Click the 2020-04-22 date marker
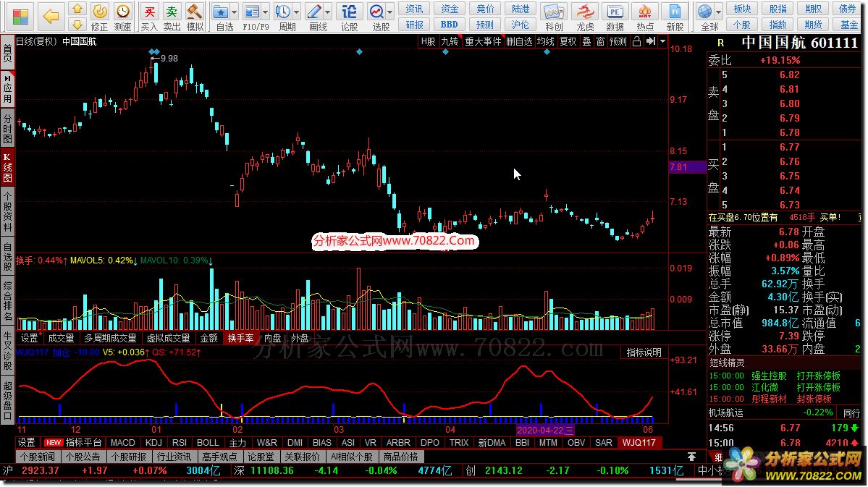The width and height of the screenshot is (868, 487). 545,430
